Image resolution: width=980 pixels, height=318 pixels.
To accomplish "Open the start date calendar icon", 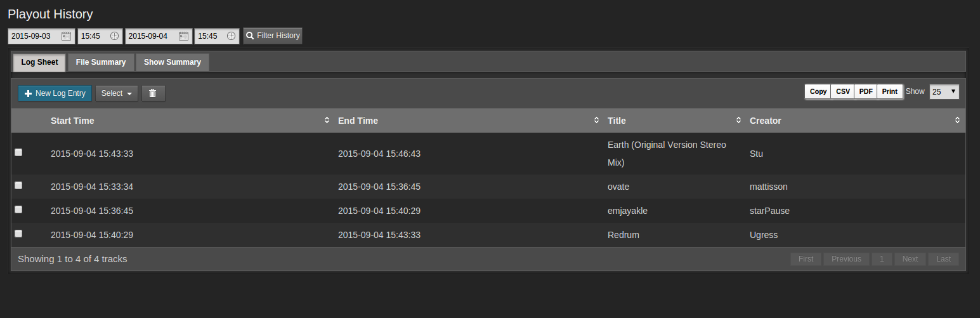I will point(66,36).
